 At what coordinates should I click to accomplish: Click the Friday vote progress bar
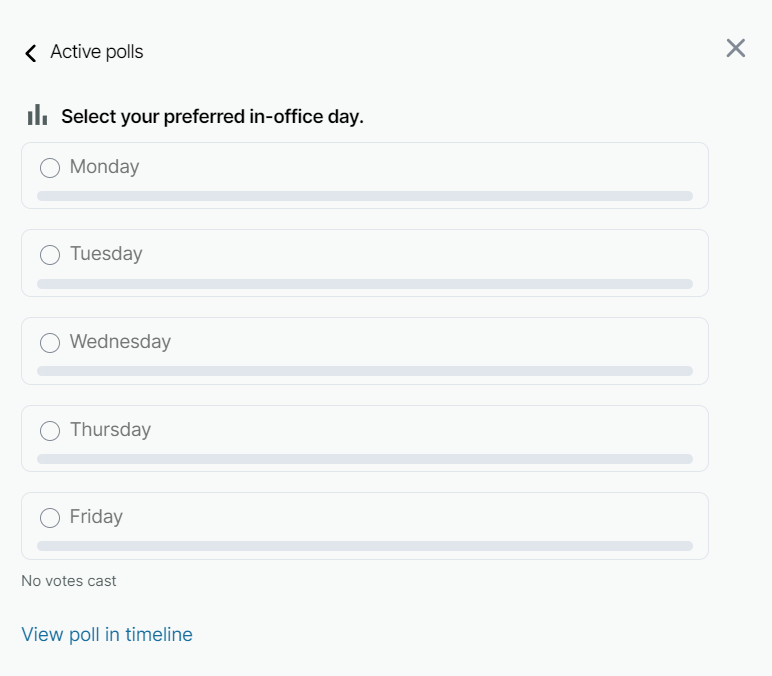coord(365,546)
